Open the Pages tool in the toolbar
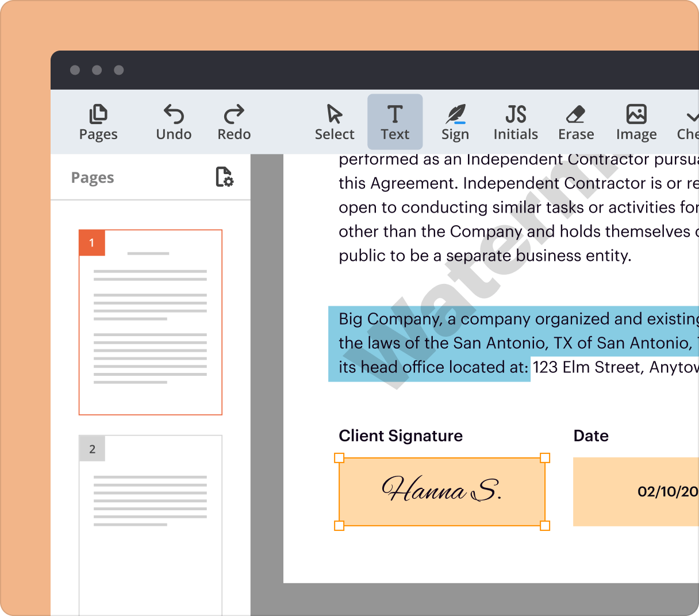 tap(98, 121)
